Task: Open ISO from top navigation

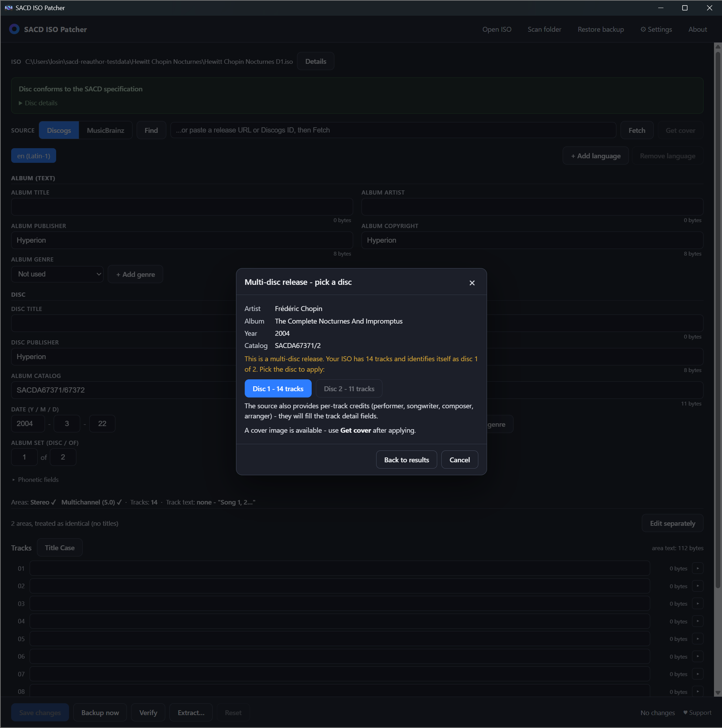Action: [x=497, y=29]
